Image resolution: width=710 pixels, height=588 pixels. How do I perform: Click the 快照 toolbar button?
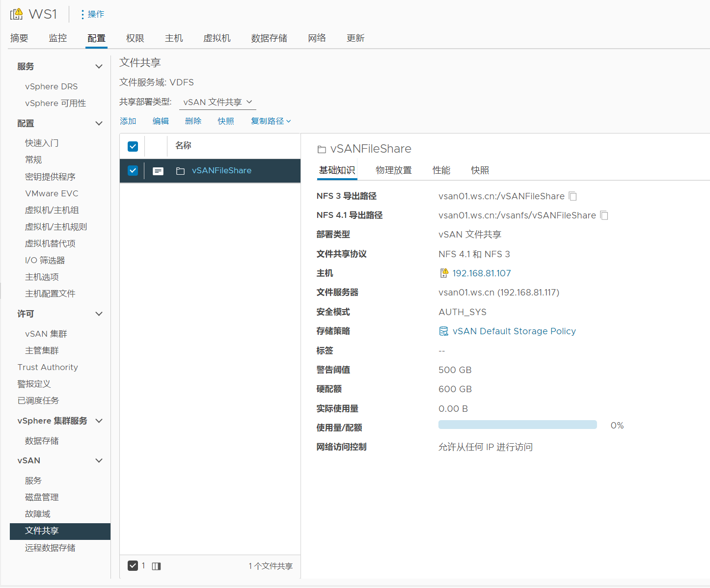(x=226, y=121)
